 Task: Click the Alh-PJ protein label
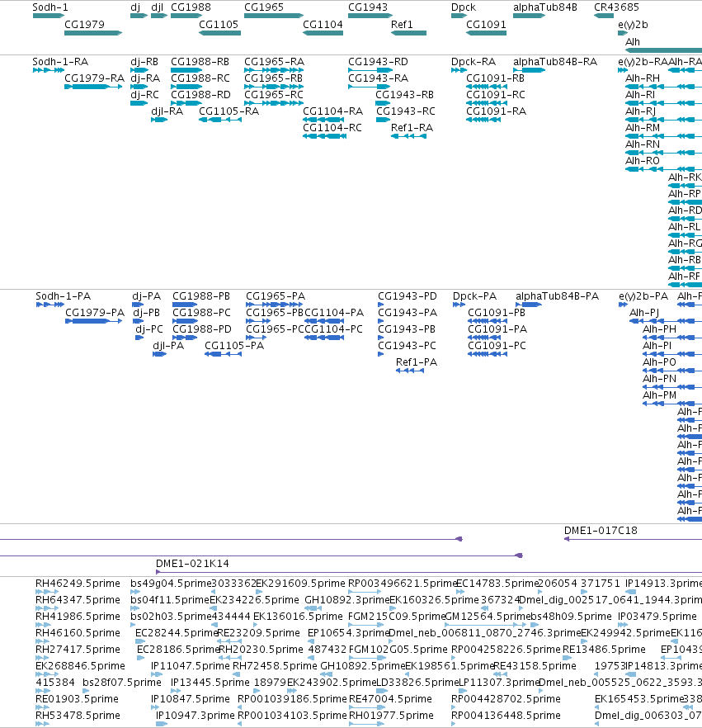[x=644, y=313]
